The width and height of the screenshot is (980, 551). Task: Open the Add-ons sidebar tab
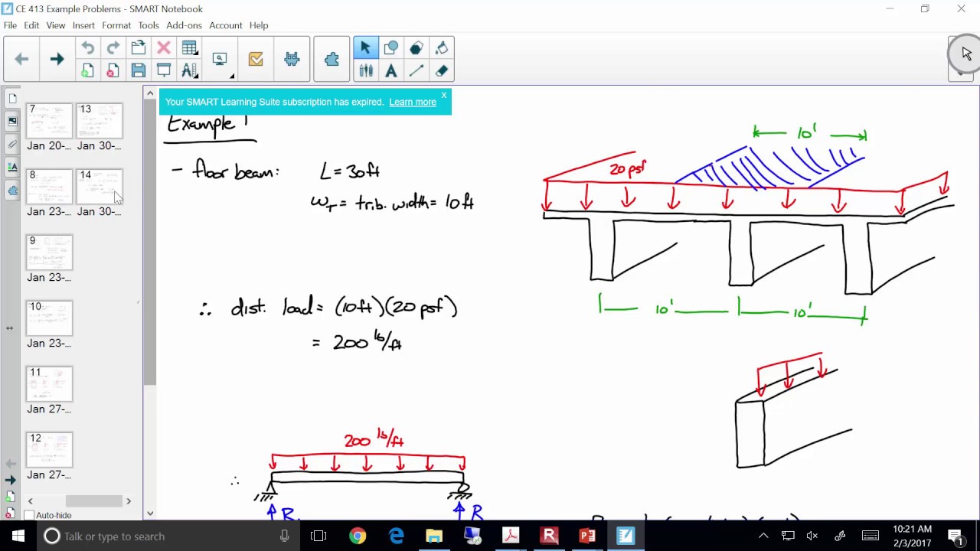12,191
